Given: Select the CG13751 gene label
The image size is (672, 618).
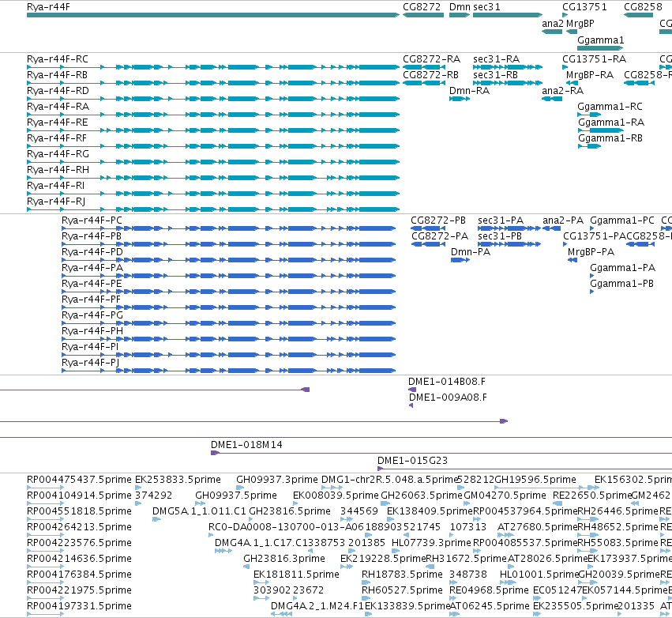Looking at the screenshot, I should pos(584,7).
